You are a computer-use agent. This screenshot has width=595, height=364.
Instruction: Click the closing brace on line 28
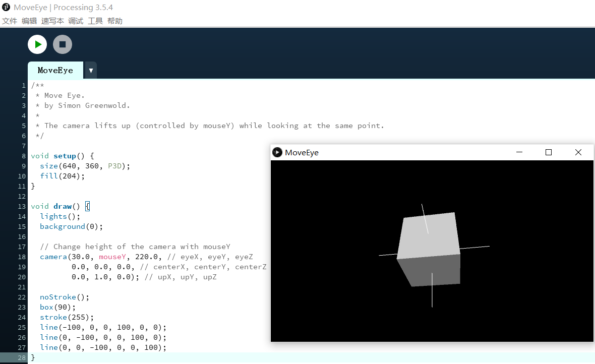pyautogui.click(x=33, y=357)
